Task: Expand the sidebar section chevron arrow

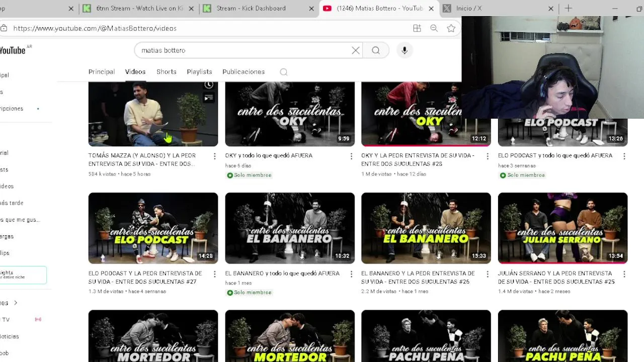Action: tap(16, 303)
